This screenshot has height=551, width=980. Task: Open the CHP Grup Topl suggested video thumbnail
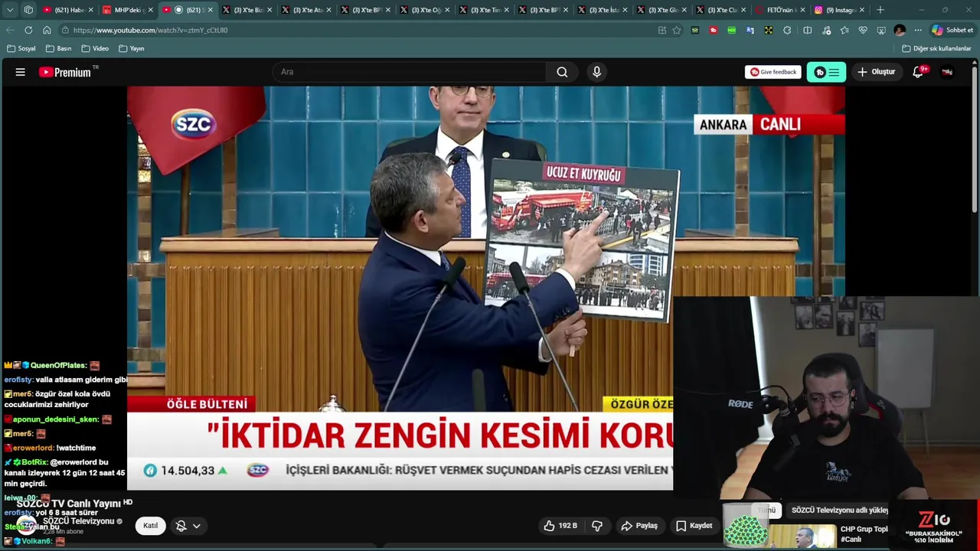[x=802, y=535]
